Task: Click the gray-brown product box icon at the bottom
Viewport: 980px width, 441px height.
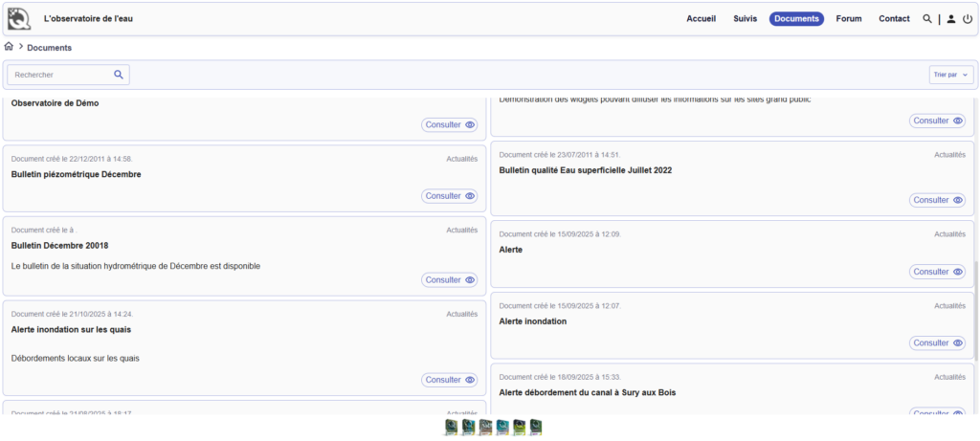Action: coord(485,428)
